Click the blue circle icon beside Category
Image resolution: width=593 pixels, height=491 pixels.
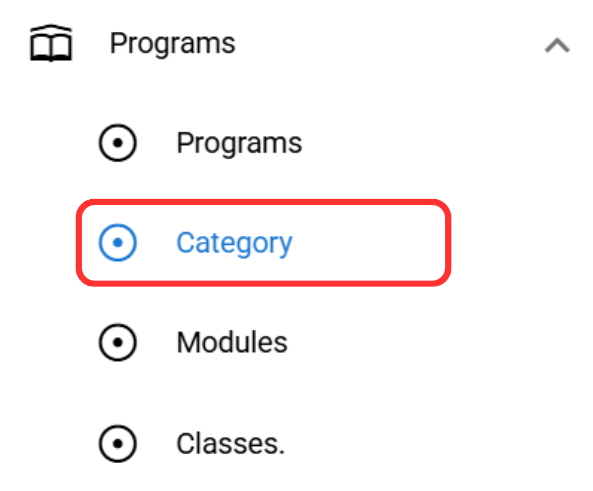[118, 242]
